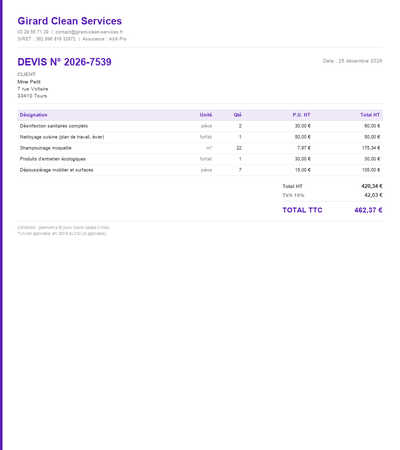Click the client name Mme Petit

29,82
